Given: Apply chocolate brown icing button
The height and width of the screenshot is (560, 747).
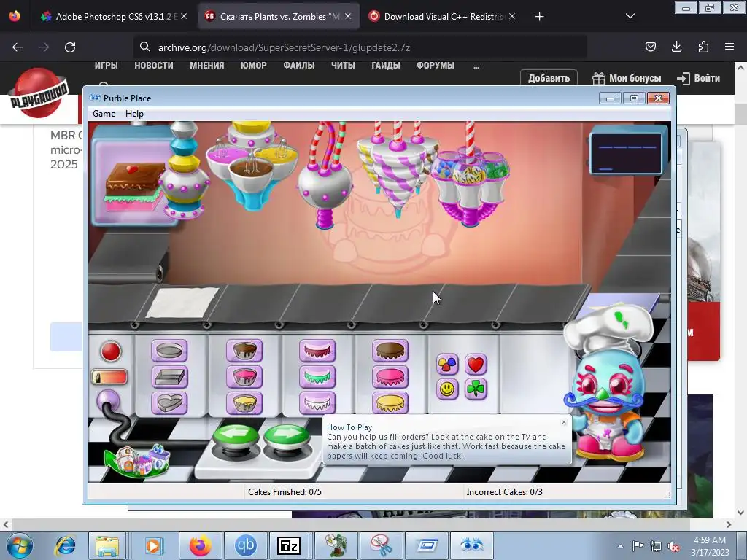Looking at the screenshot, I should 390,351.
